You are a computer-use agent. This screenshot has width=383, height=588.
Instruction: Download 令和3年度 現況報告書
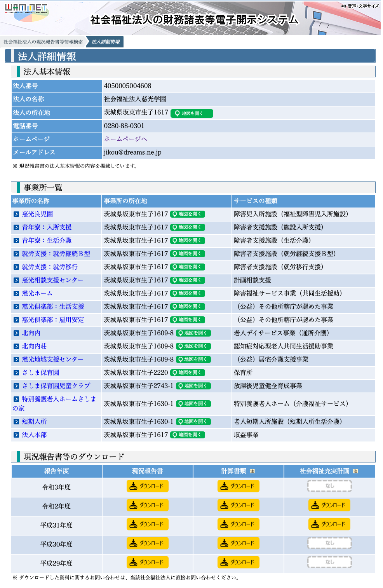pyautogui.click(x=148, y=486)
